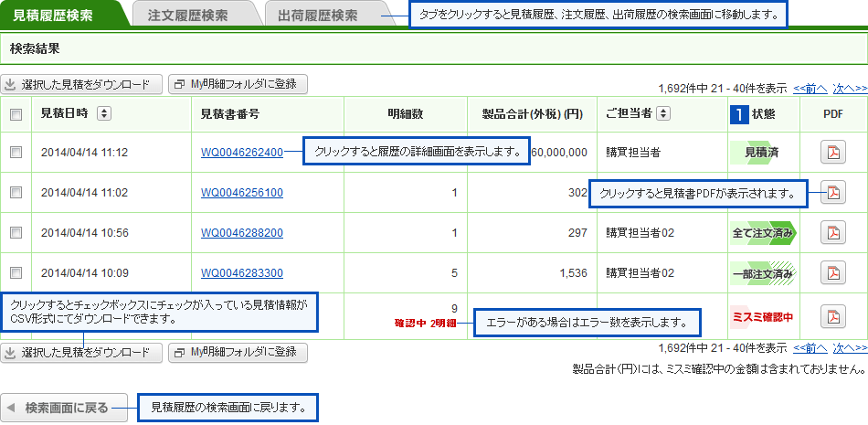868x425 pixels.
Task: Go to top 次へ>> page link
Action: 849,89
